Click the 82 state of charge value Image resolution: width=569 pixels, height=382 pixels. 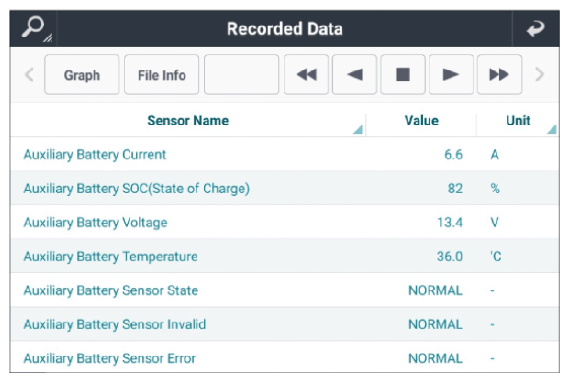click(455, 188)
